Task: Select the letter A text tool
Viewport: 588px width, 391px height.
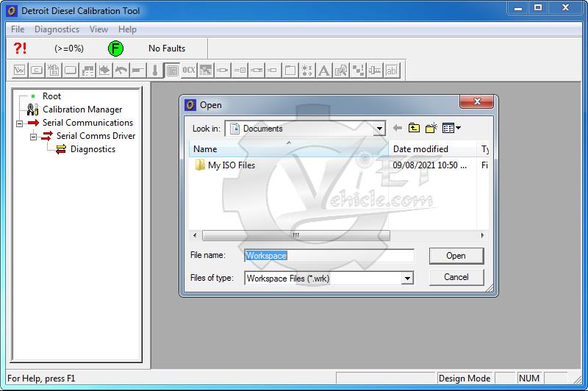Action: (x=324, y=71)
